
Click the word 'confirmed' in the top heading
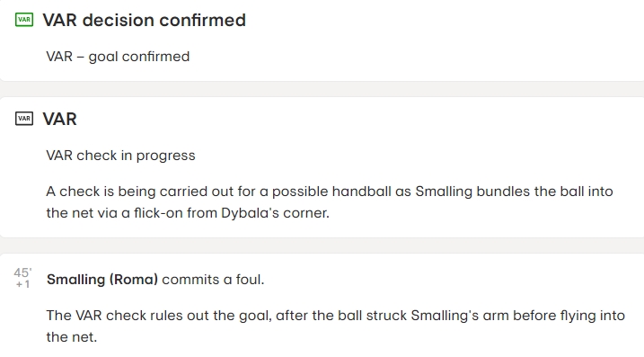click(x=202, y=20)
